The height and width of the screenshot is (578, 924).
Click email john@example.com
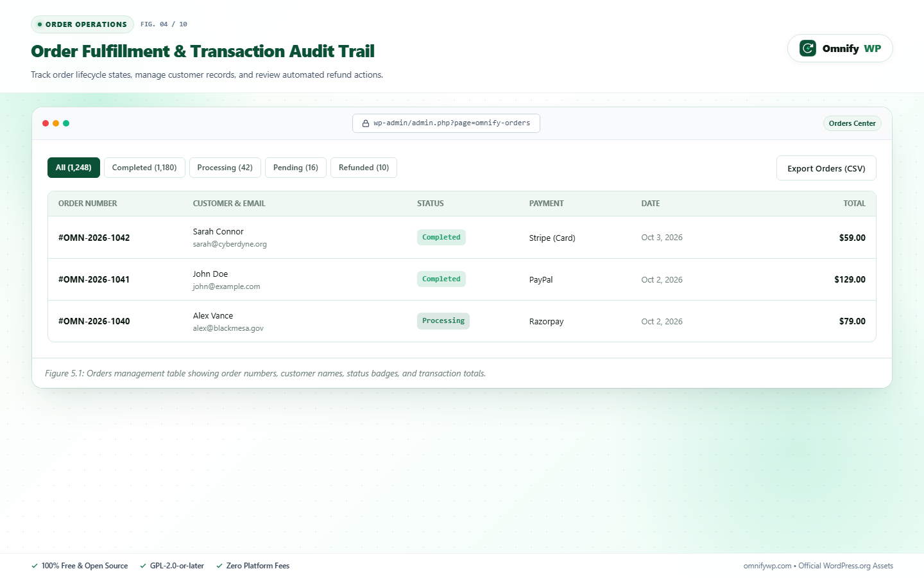227,286
